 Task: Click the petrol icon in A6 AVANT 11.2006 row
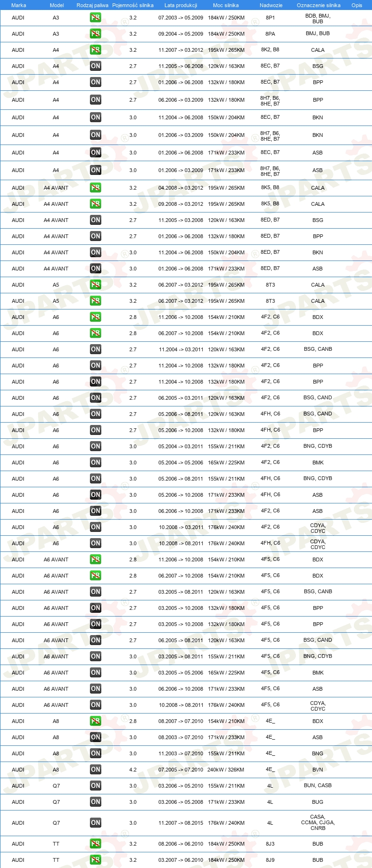point(96,559)
